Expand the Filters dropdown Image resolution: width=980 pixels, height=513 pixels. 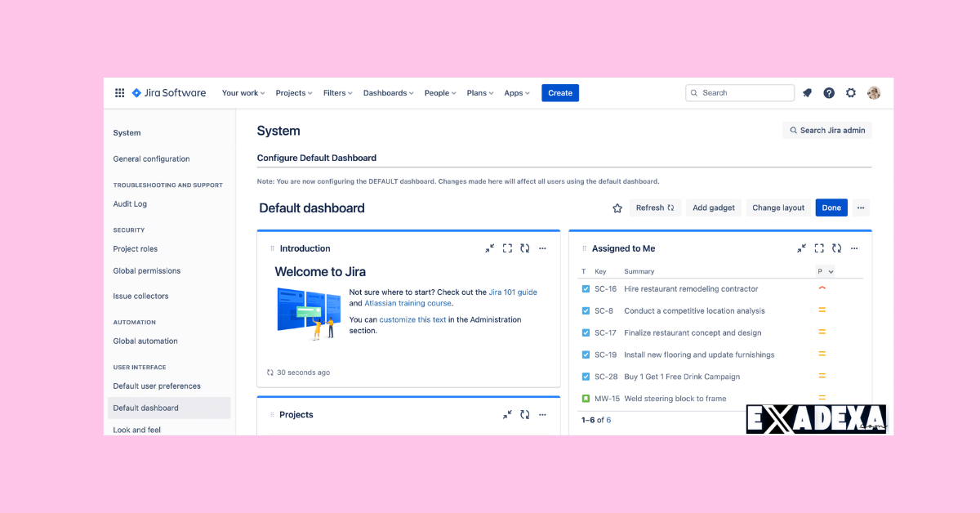pyautogui.click(x=337, y=92)
